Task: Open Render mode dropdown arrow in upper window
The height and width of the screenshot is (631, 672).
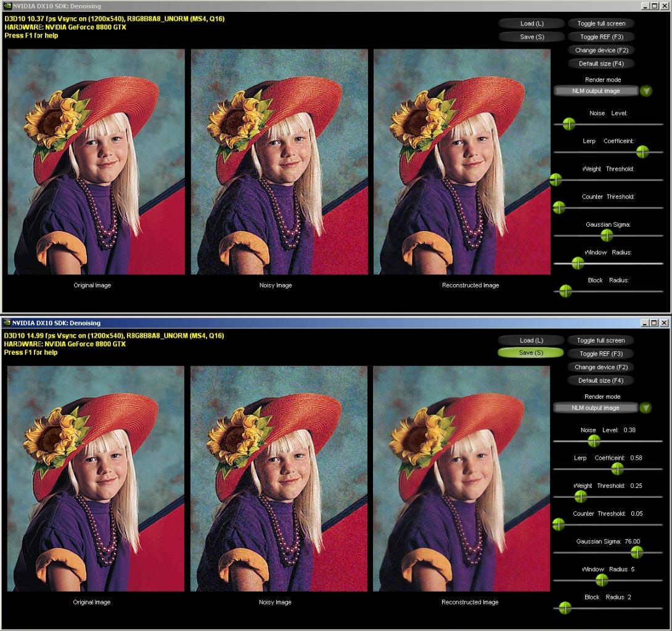Action: [646, 91]
